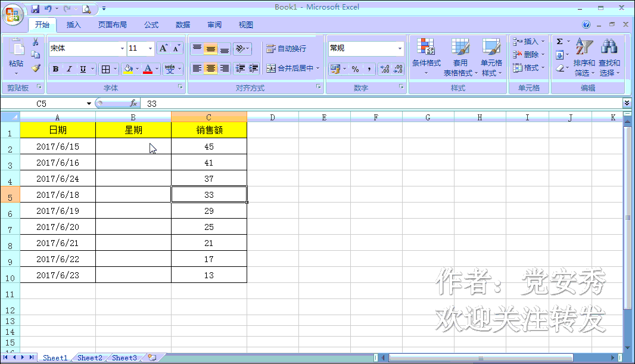Toggle bold formatting
Viewport: 635px width, 364px height.
(x=55, y=69)
